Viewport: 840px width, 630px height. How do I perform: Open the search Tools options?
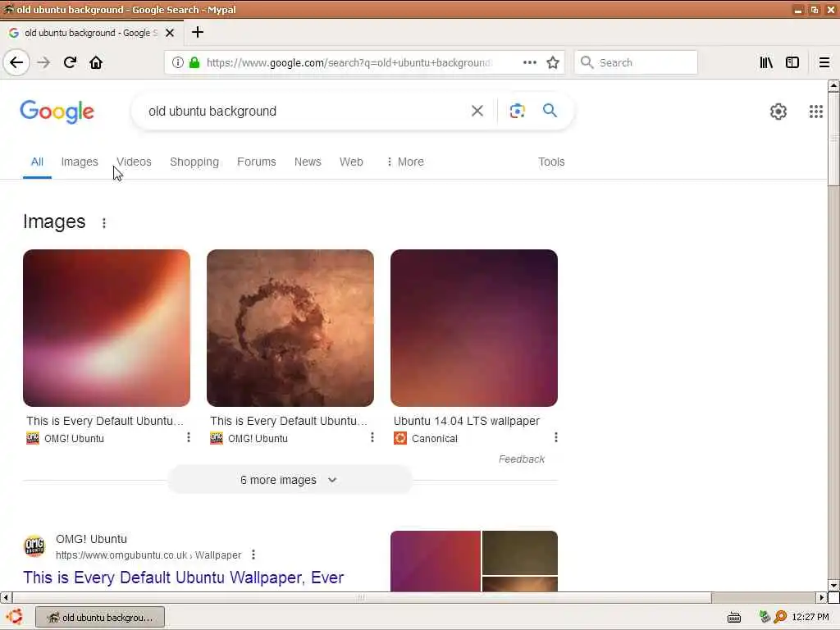(551, 162)
